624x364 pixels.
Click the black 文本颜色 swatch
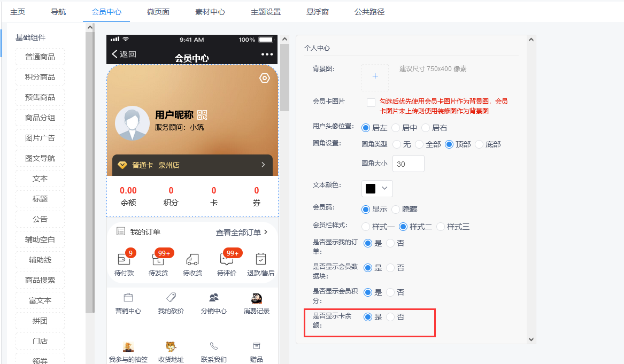click(371, 189)
